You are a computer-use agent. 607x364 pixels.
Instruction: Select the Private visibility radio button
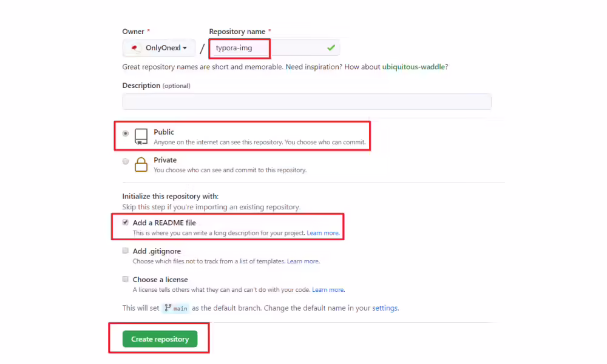(126, 161)
